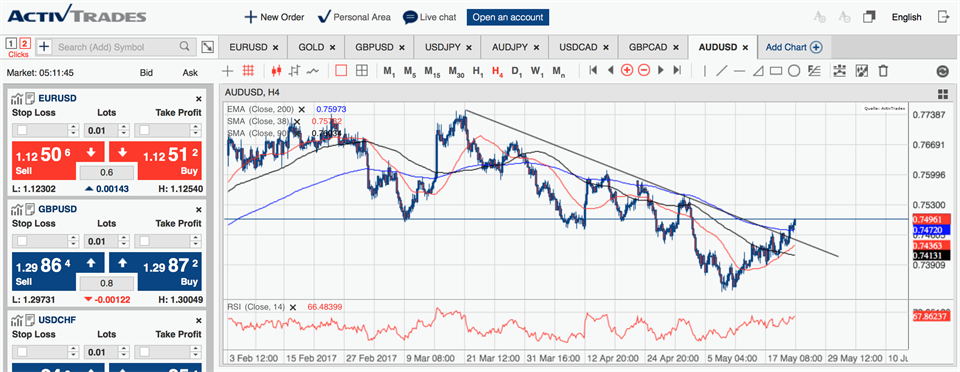
Task: Open the indicators list icon
Action: [839, 71]
